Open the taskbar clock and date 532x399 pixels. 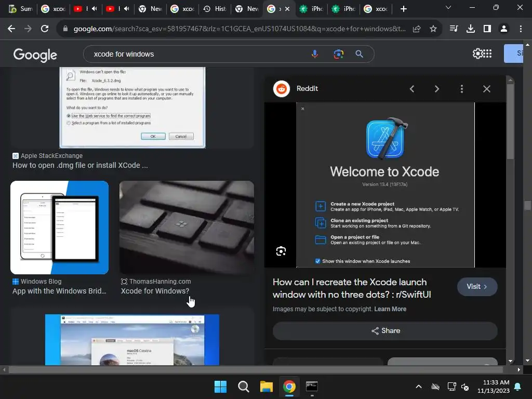click(493, 387)
